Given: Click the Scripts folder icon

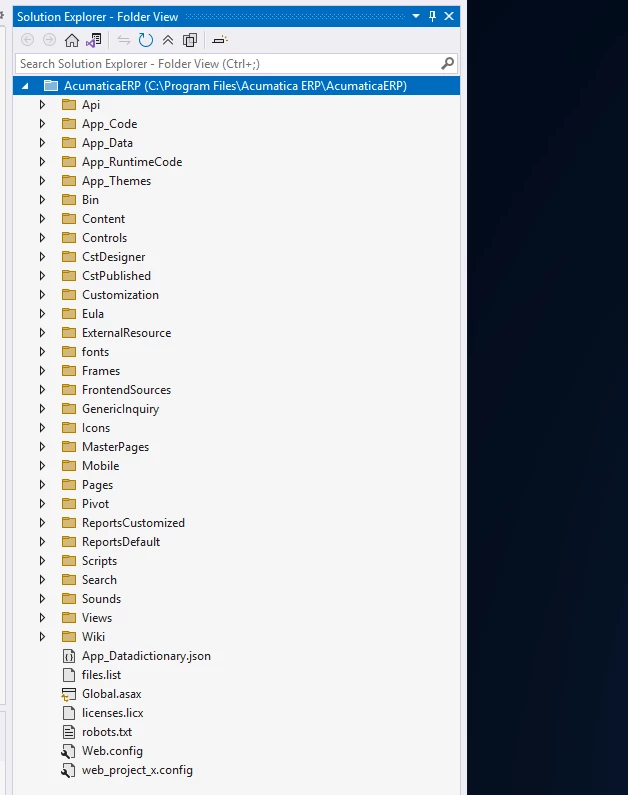Looking at the screenshot, I should coord(69,561).
